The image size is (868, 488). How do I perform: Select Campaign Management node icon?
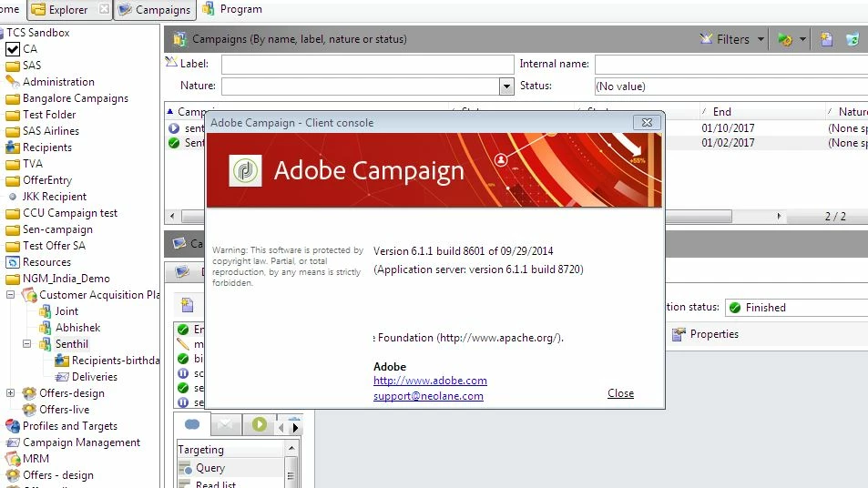[x=12, y=442]
